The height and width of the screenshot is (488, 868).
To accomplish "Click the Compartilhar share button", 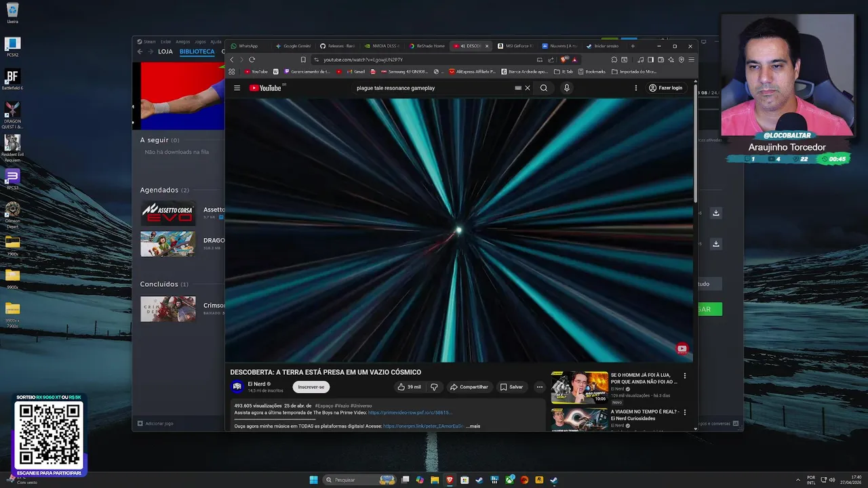I will 469,387.
